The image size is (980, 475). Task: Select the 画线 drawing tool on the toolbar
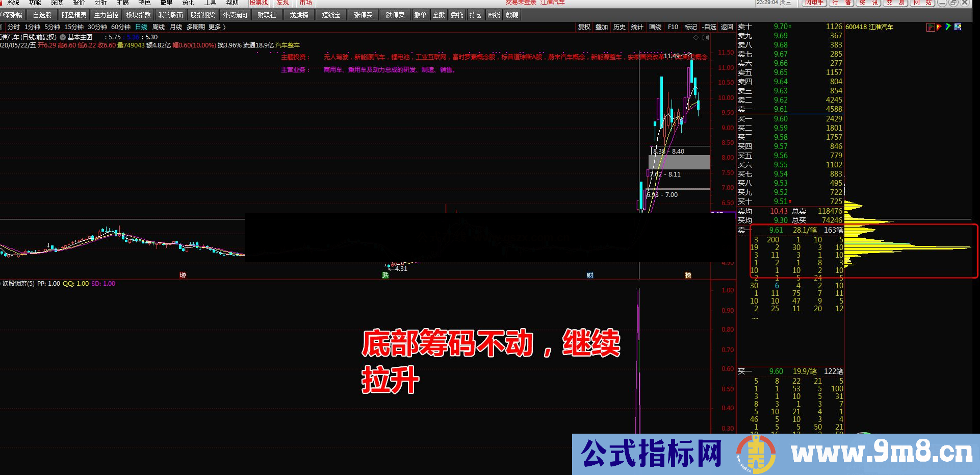(x=655, y=27)
